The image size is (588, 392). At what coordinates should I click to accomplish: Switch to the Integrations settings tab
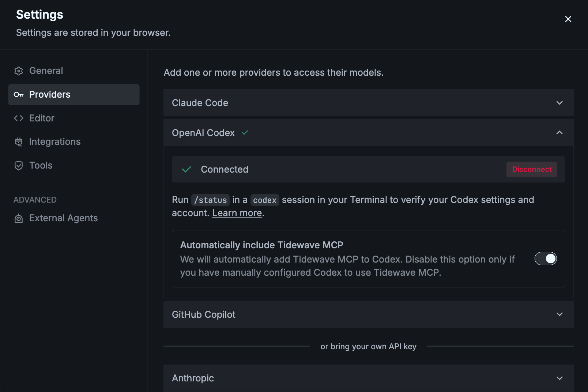click(x=55, y=142)
